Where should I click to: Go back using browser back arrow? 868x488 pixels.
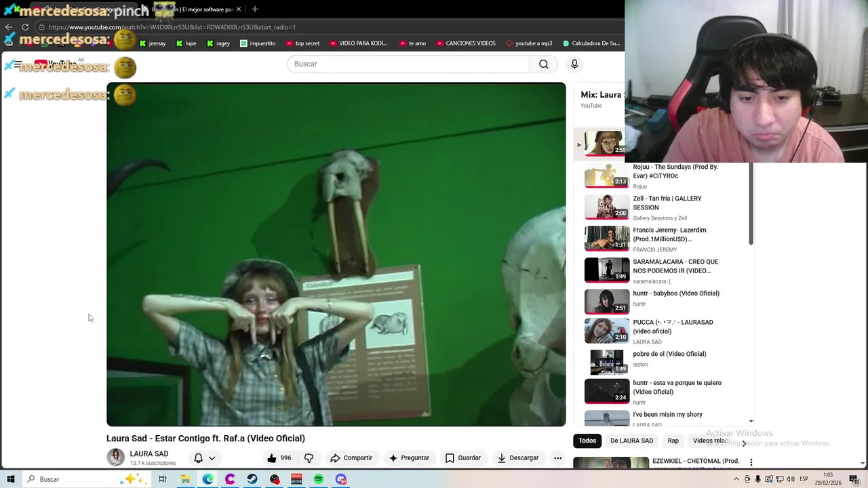coord(9,27)
